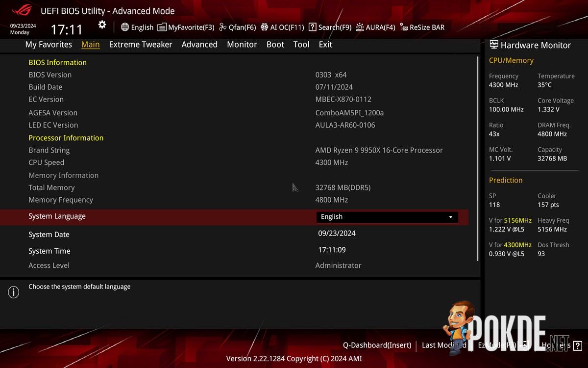The image size is (588, 368).
Task: Click AMD Ryzen 9 9950X brand string
Action: click(x=379, y=151)
